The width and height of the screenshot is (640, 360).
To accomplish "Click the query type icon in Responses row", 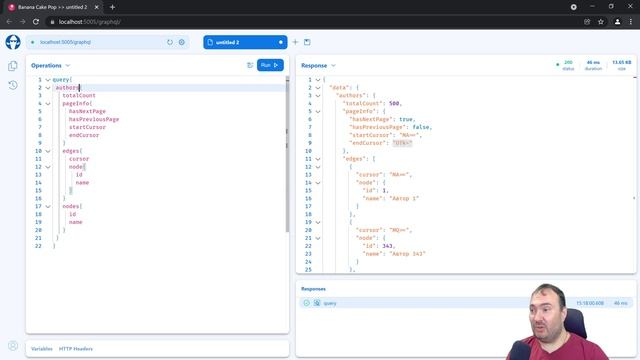I will click(317, 303).
